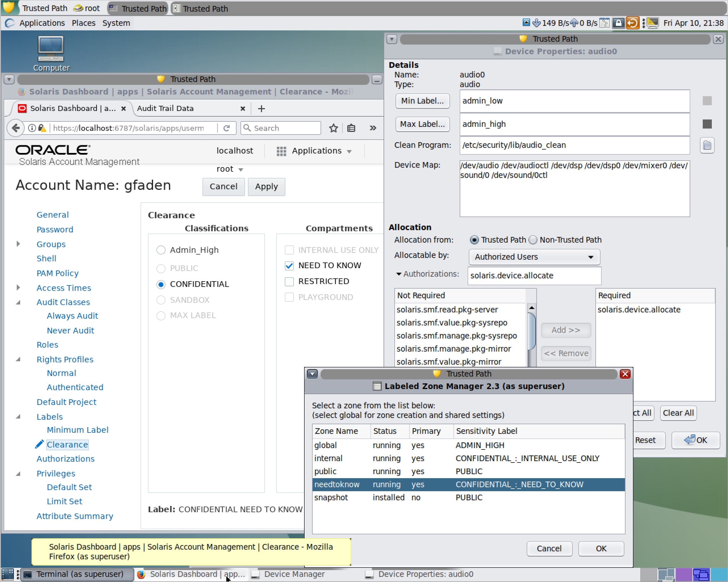The image size is (728, 582).
Task: Click the display settings monitor icon in panel
Action: [x=653, y=23]
